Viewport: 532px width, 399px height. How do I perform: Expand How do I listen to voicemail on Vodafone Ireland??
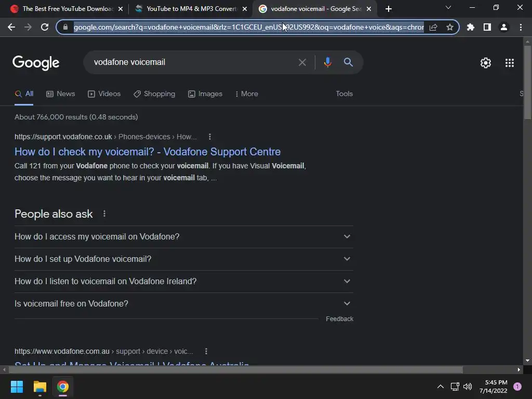183,281
